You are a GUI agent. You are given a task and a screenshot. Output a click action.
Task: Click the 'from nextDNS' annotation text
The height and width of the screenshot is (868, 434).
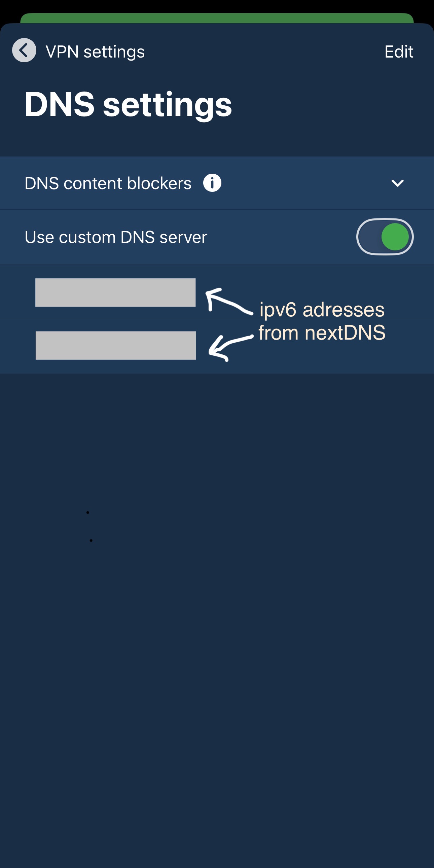(x=322, y=333)
